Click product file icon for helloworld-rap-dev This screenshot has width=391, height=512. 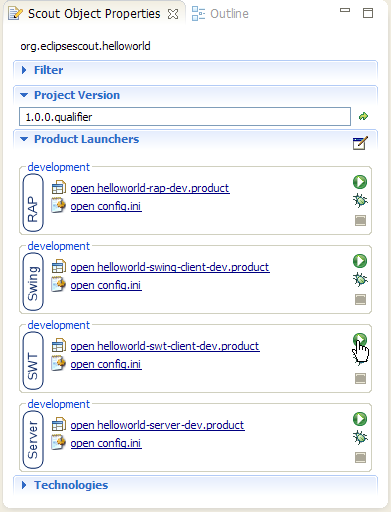click(59, 188)
